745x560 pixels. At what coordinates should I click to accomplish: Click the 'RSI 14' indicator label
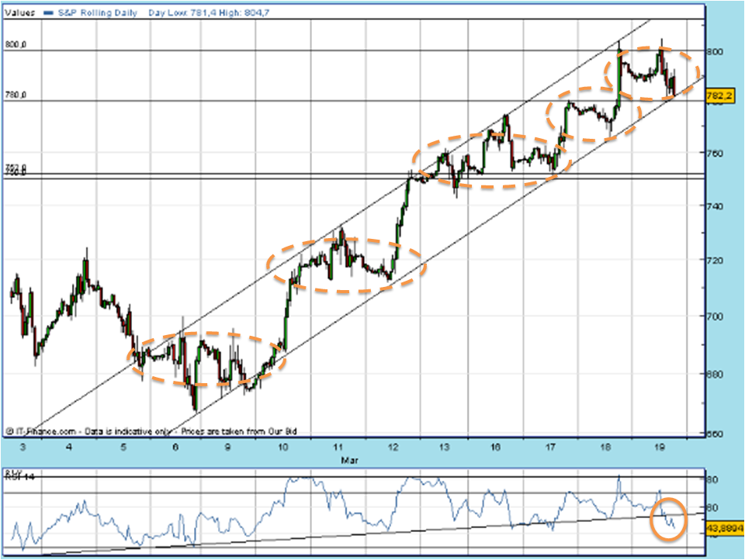click(x=19, y=476)
